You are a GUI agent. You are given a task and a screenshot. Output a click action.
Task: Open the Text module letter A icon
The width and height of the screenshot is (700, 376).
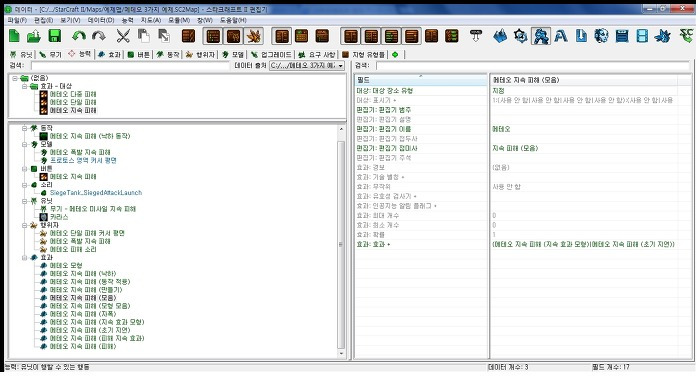pos(561,36)
